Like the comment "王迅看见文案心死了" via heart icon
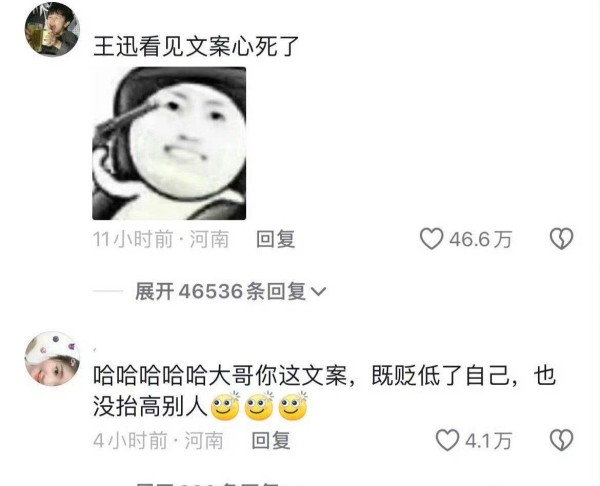Image resolution: width=600 pixels, height=486 pixels. coord(431,239)
